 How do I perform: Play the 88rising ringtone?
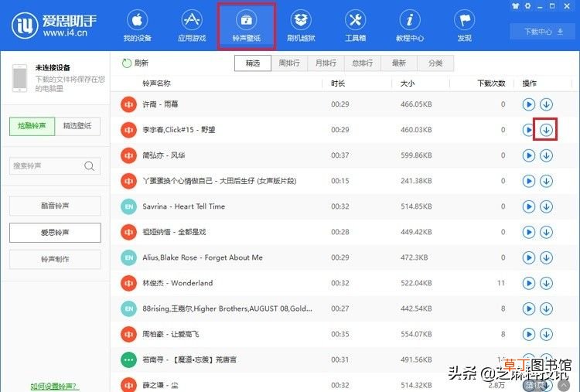[x=529, y=308]
